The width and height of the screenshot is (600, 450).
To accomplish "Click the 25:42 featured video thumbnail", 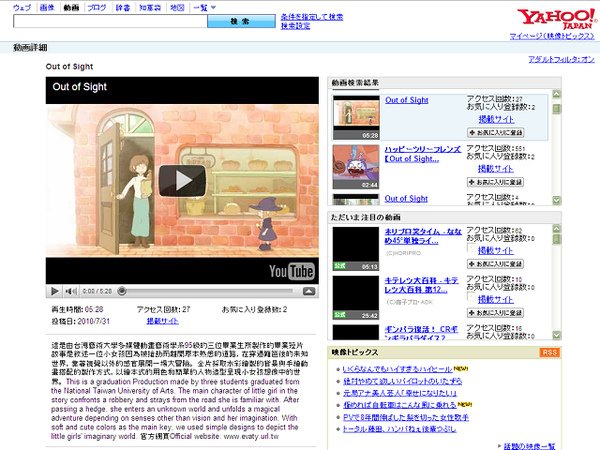I will (x=356, y=298).
